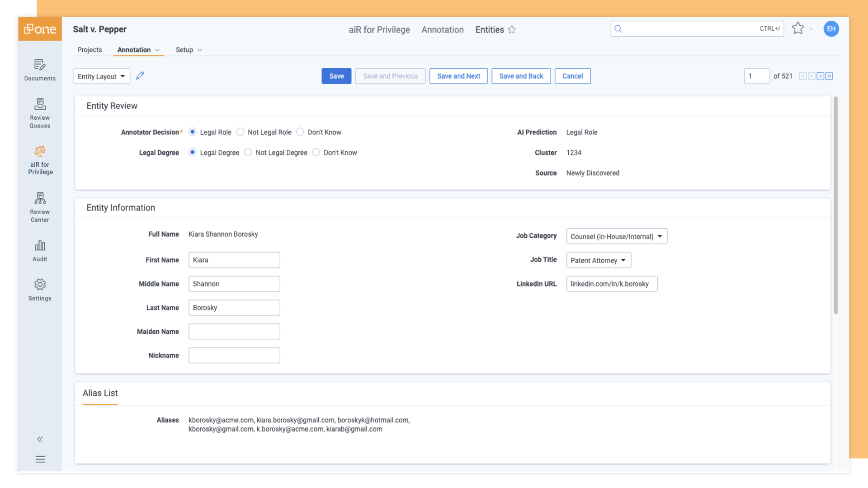
Task: Favorite this page using the star icon
Action: pos(512,29)
